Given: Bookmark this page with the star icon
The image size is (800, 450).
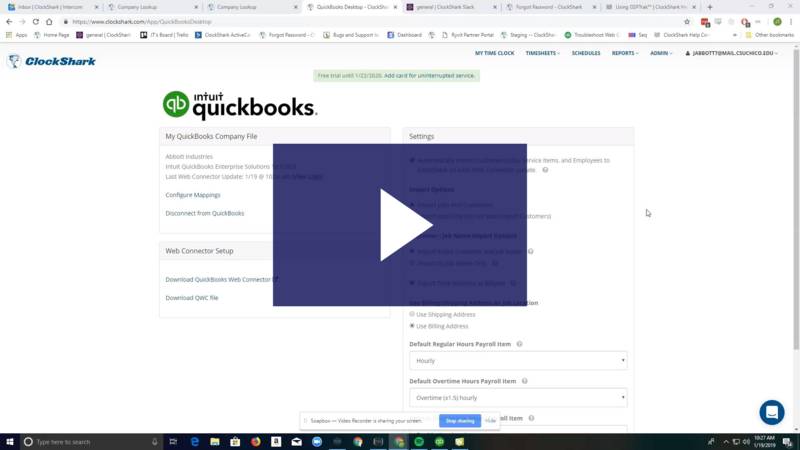Looking at the screenshot, I should tap(687, 22).
